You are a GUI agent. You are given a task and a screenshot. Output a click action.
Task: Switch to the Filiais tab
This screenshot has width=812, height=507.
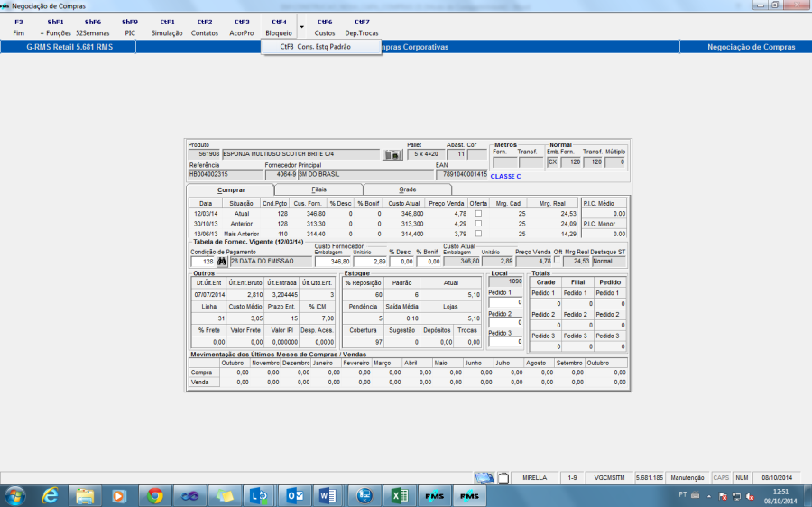point(319,189)
